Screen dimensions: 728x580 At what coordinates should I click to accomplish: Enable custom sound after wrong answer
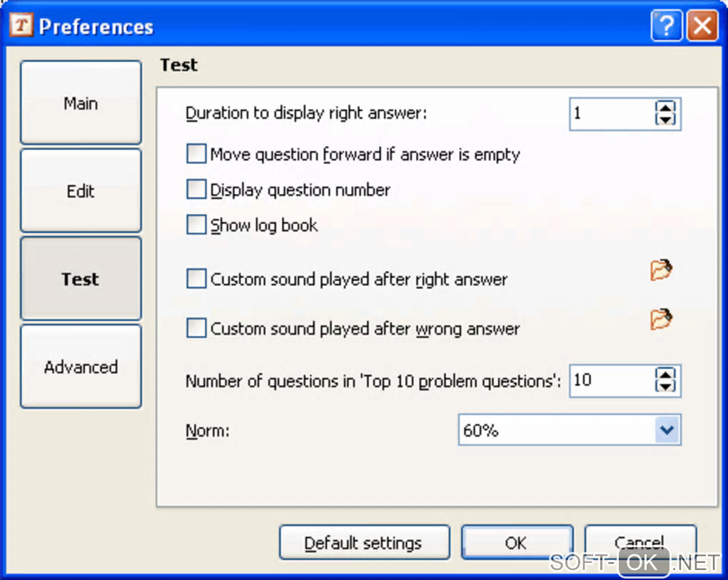[x=196, y=329]
